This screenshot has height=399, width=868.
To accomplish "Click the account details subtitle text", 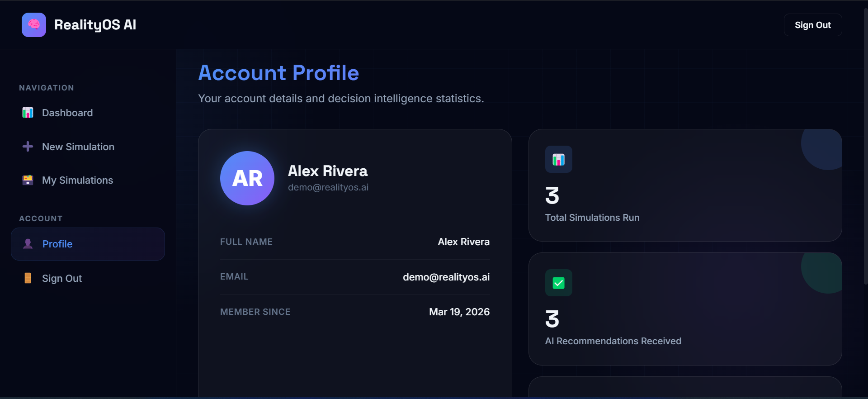I will tap(341, 98).
